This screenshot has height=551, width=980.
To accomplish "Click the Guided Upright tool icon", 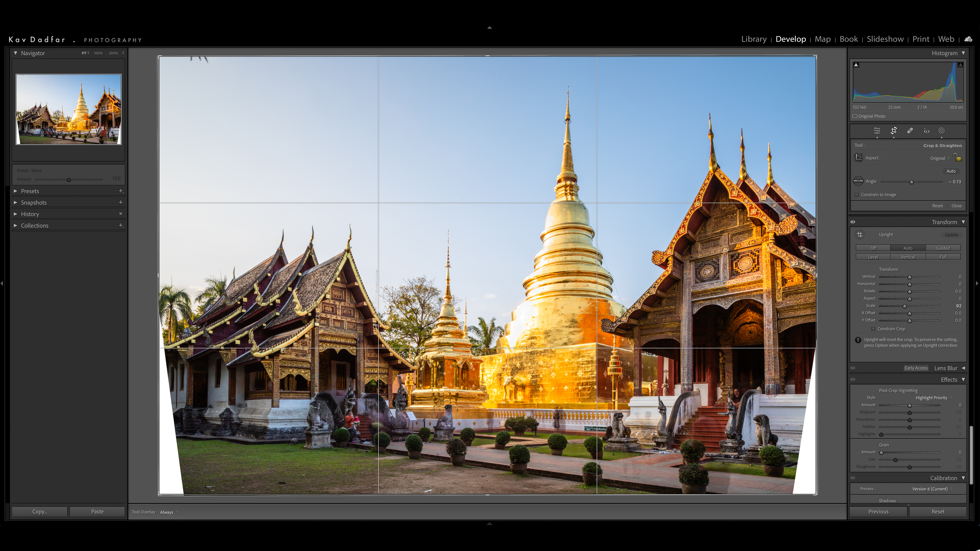I will pyautogui.click(x=860, y=235).
